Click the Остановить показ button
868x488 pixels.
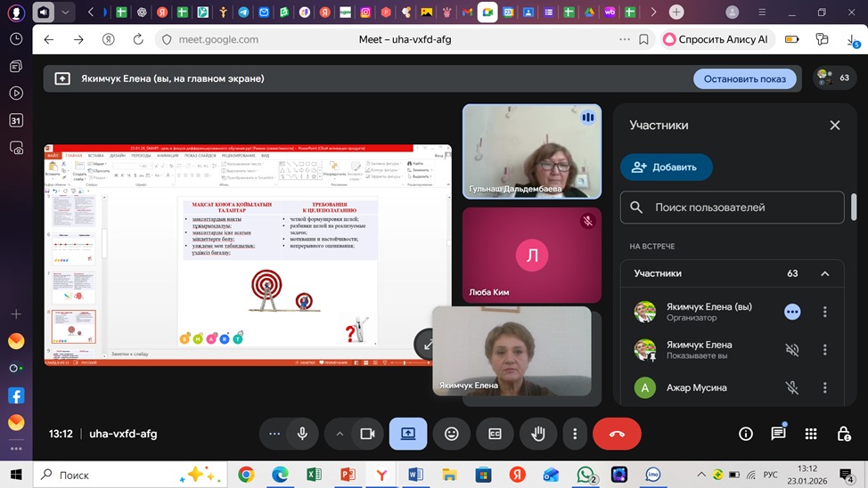point(745,78)
